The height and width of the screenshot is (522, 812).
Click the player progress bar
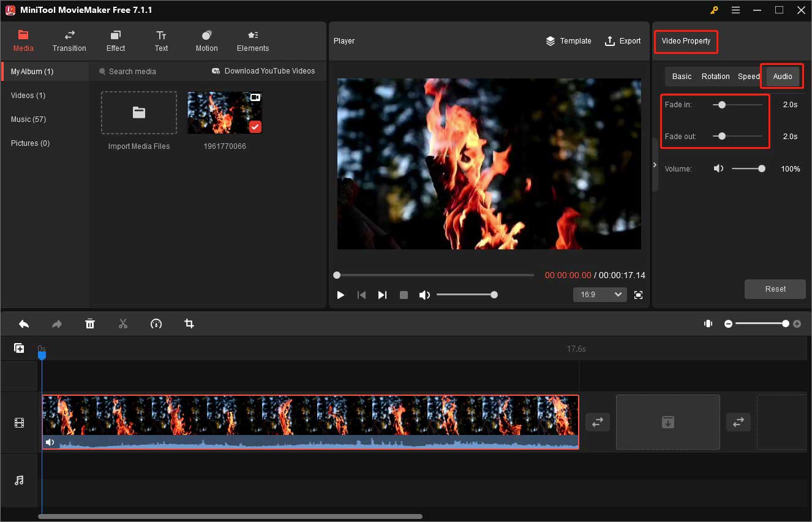click(x=435, y=275)
